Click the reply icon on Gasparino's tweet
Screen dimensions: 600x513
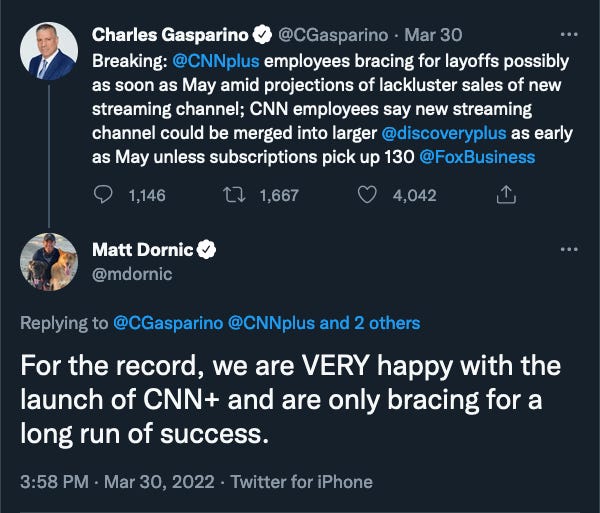pyautogui.click(x=104, y=195)
